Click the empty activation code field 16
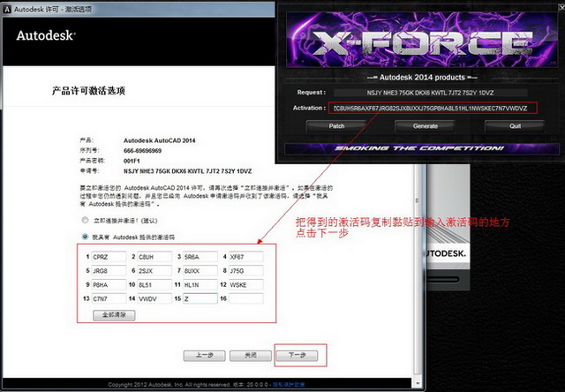The width and height of the screenshot is (565, 392). pyautogui.click(x=245, y=299)
